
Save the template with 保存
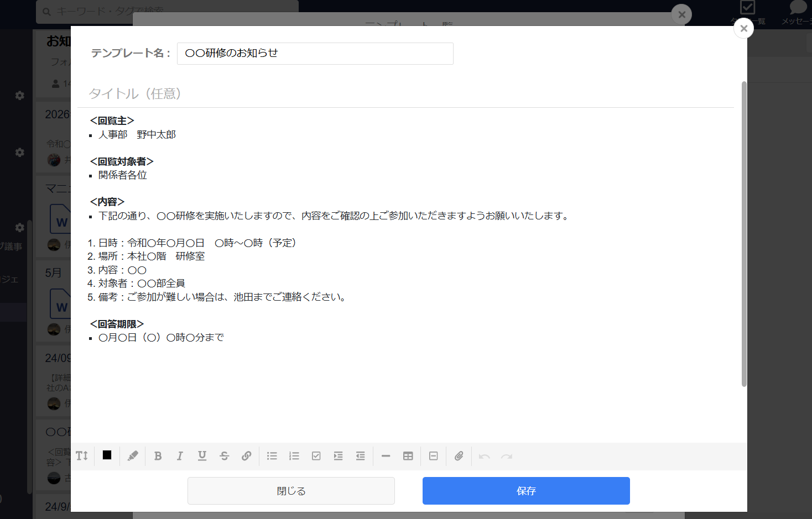(525, 490)
